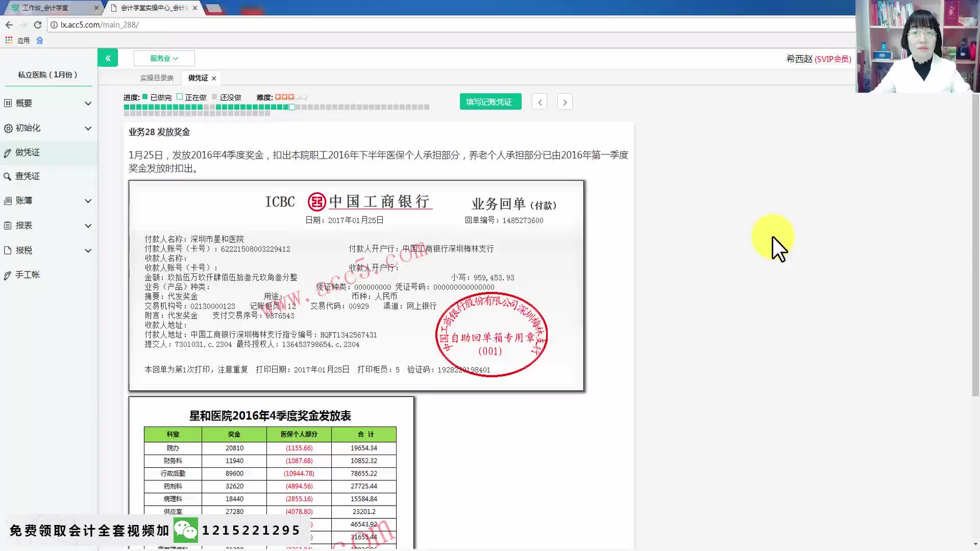Click the white square in the progress bar
This screenshot has width=980, height=551.
tap(291, 107)
